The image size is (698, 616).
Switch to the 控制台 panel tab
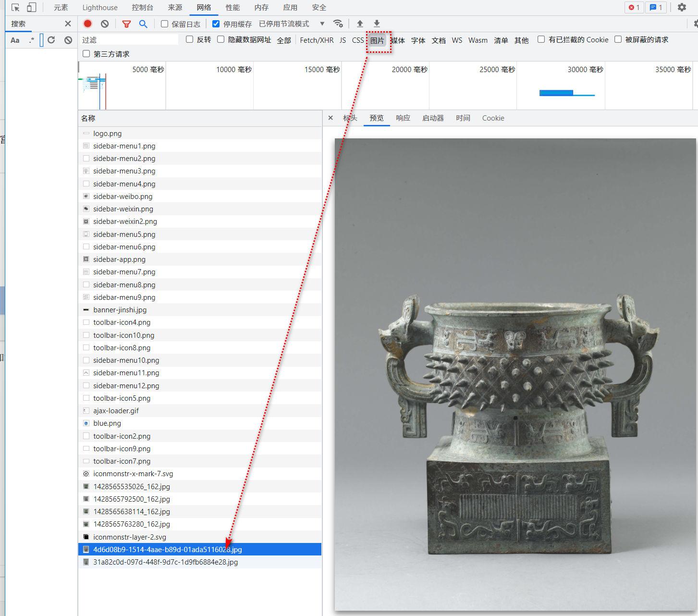point(142,7)
